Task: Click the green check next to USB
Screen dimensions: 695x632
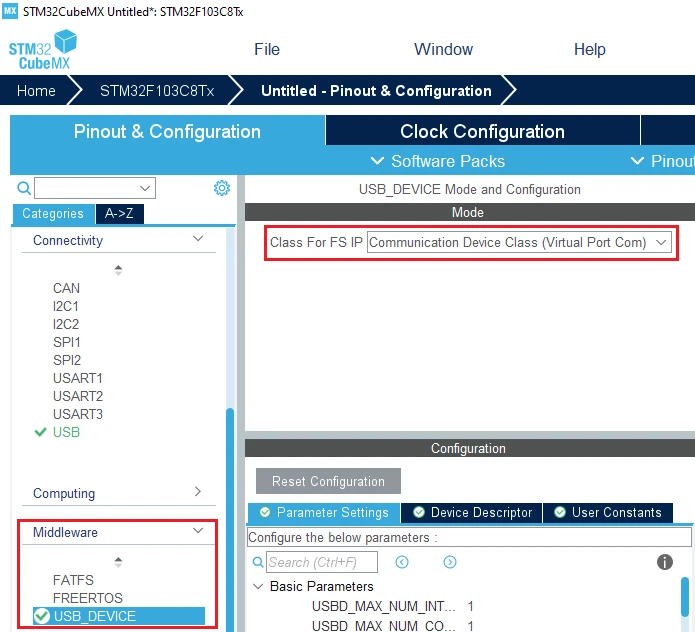Action: coord(40,432)
